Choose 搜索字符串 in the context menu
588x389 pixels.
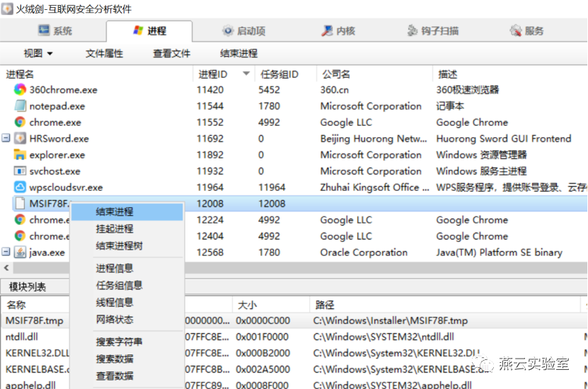127,342
